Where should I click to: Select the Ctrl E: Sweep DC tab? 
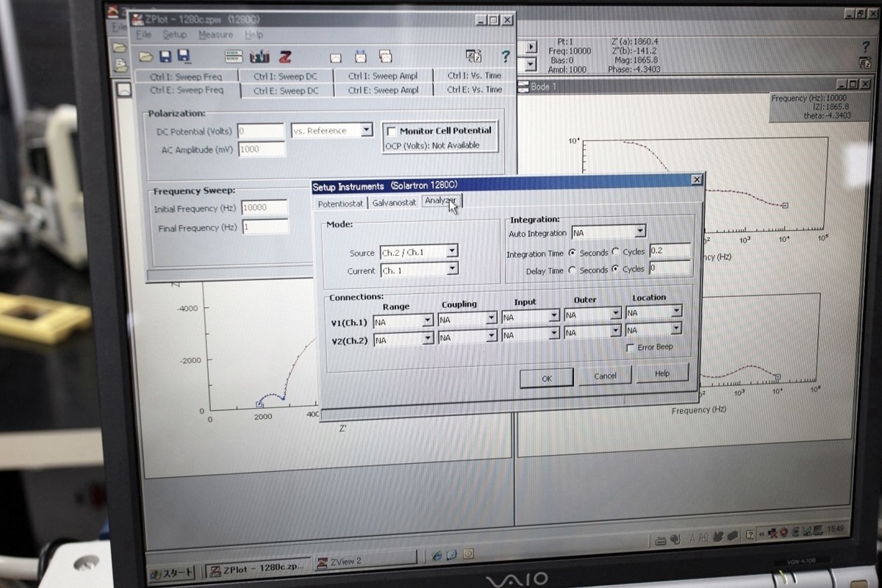click(286, 90)
